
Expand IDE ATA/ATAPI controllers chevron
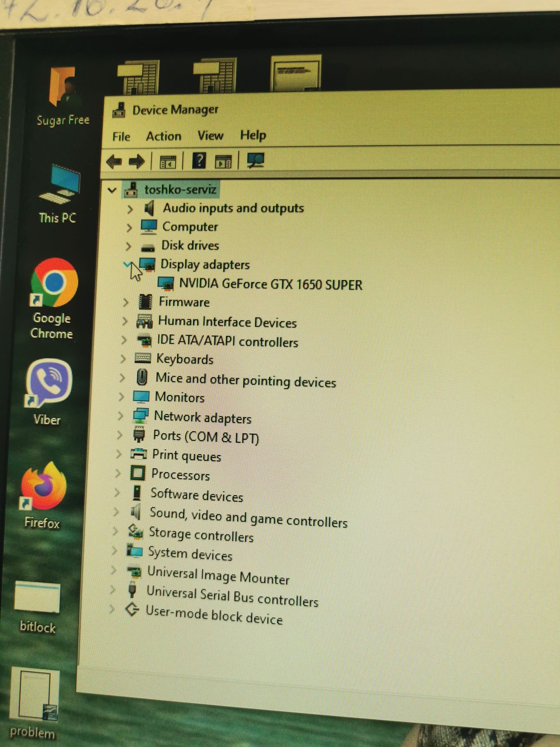[124, 340]
